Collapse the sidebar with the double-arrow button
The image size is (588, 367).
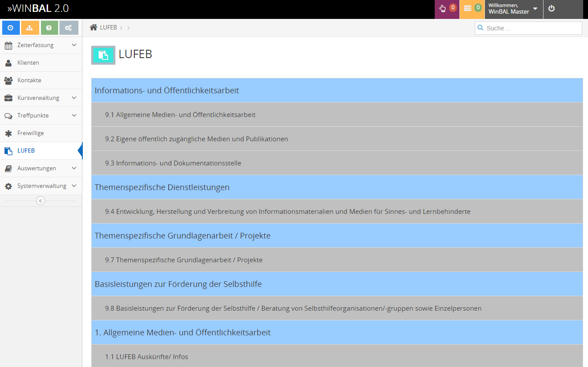(41, 201)
